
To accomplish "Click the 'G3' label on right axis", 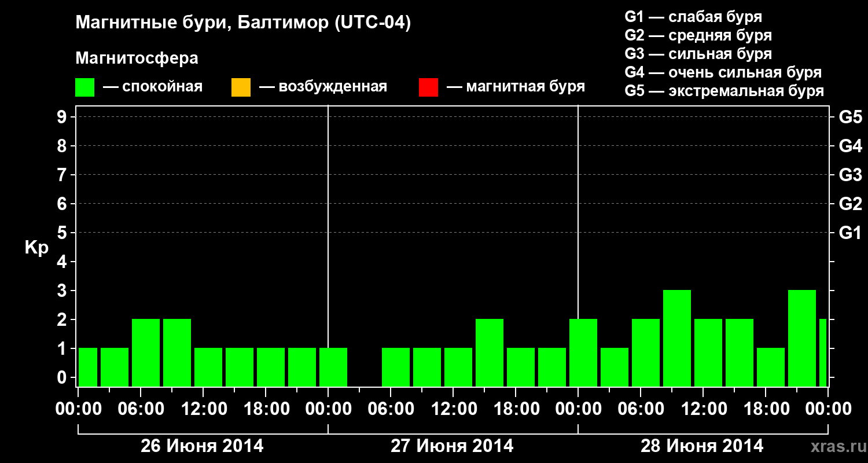I will [850, 175].
